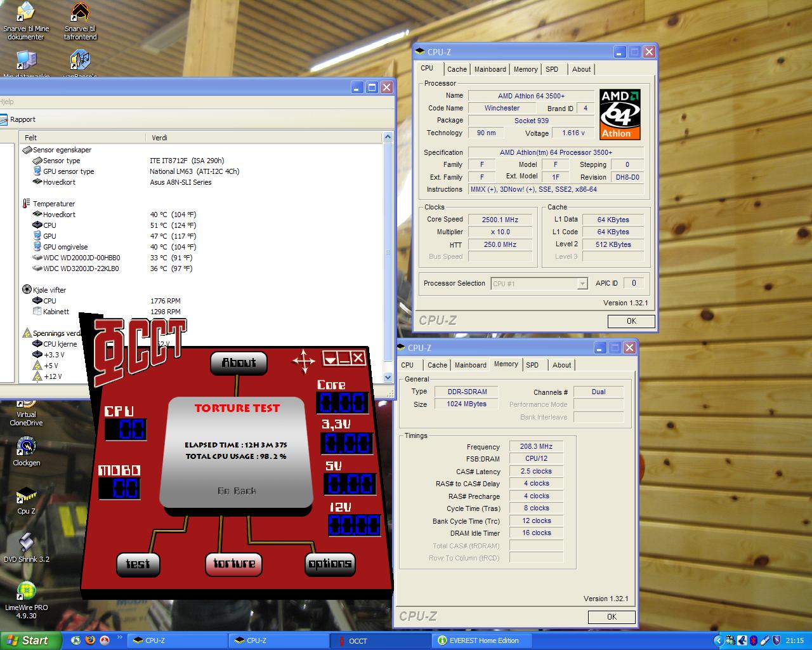812x650 pixels.
Task: Click the Verdi column header in Everest
Action: [264, 137]
